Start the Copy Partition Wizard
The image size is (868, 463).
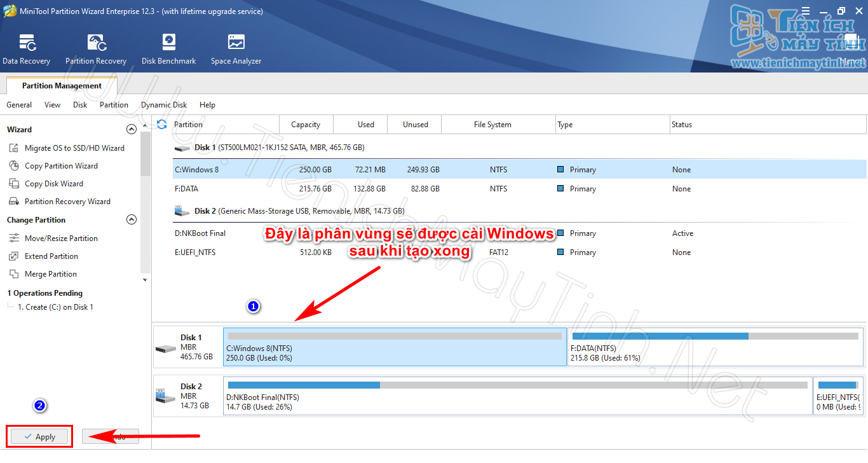[x=61, y=165]
